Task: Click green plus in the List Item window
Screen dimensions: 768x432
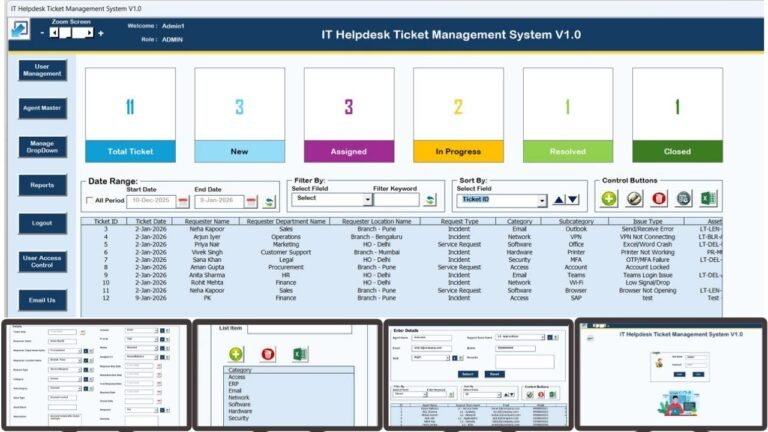Action: pos(236,354)
